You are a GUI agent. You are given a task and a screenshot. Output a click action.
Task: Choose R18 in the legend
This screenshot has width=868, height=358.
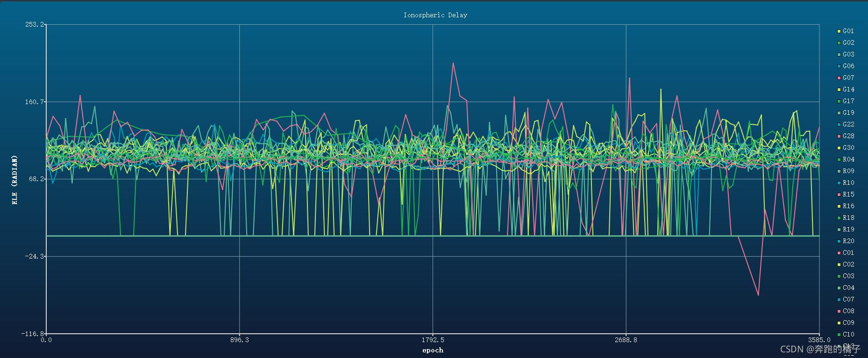(x=846, y=218)
